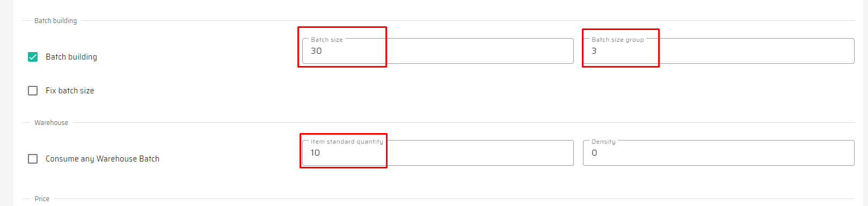Focus the Batch size group input field
This screenshot has height=206, width=868.
coord(718,51)
